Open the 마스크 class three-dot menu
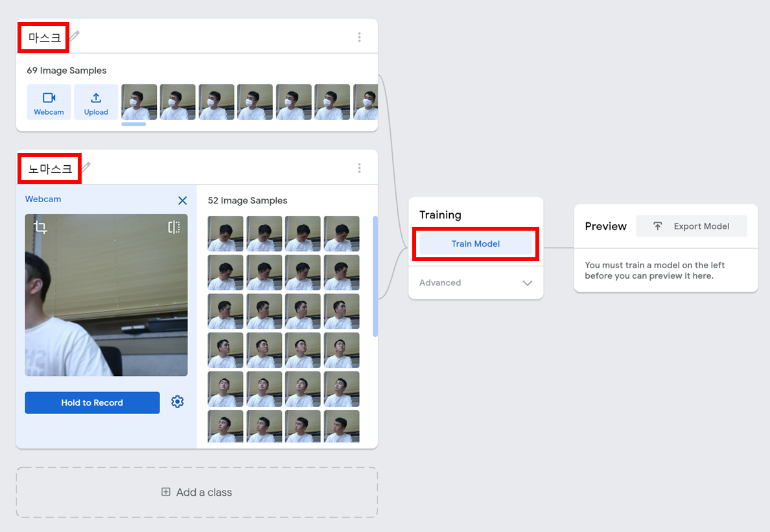Viewport: 770px width, 532px height. [x=359, y=38]
